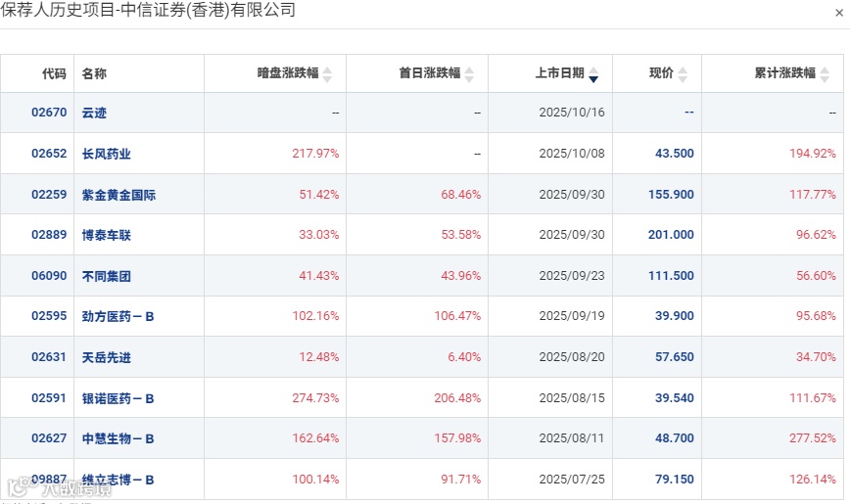This screenshot has width=850, height=504.
Task: Open stock code 02889
Action: (49, 235)
